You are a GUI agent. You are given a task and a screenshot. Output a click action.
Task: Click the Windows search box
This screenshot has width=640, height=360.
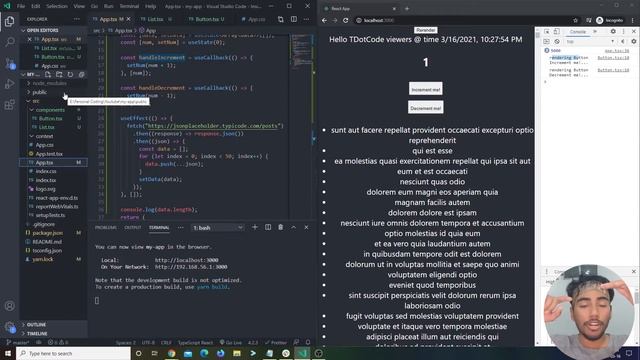pos(73,353)
